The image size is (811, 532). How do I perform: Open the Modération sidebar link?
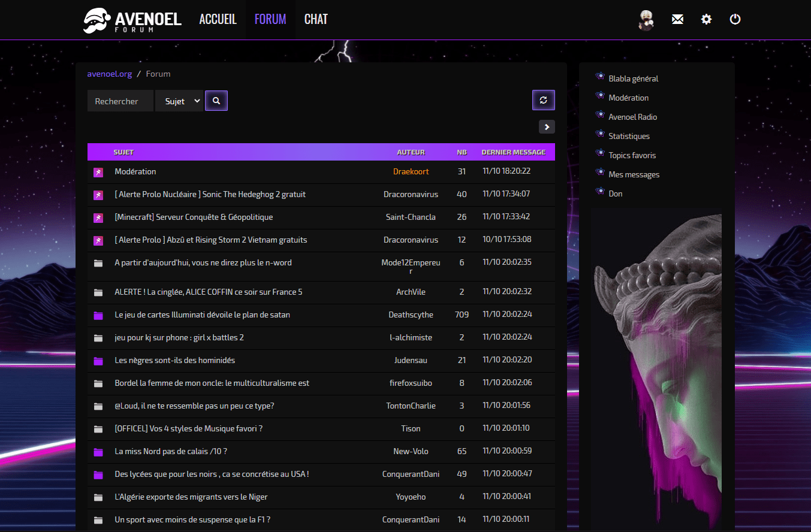(628, 98)
